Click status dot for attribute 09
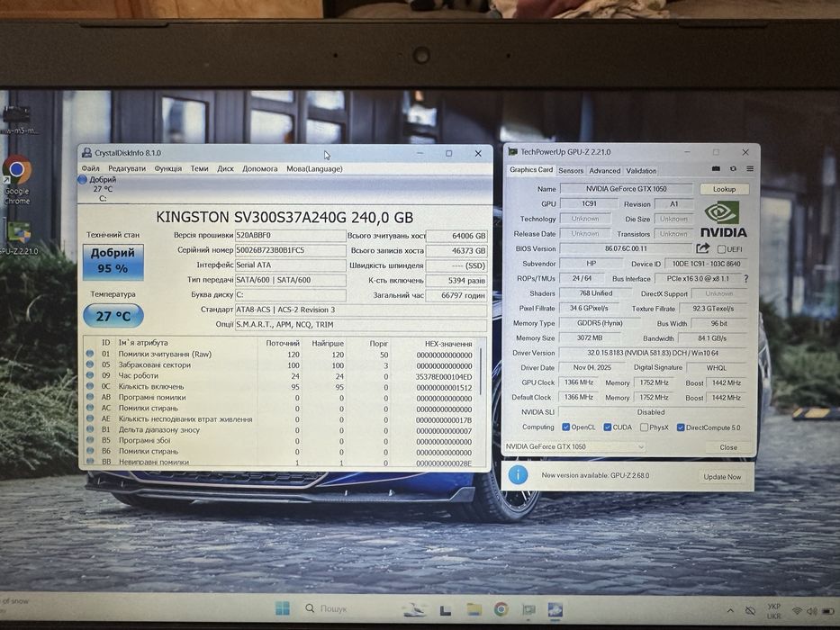The image size is (840, 630). coord(90,375)
